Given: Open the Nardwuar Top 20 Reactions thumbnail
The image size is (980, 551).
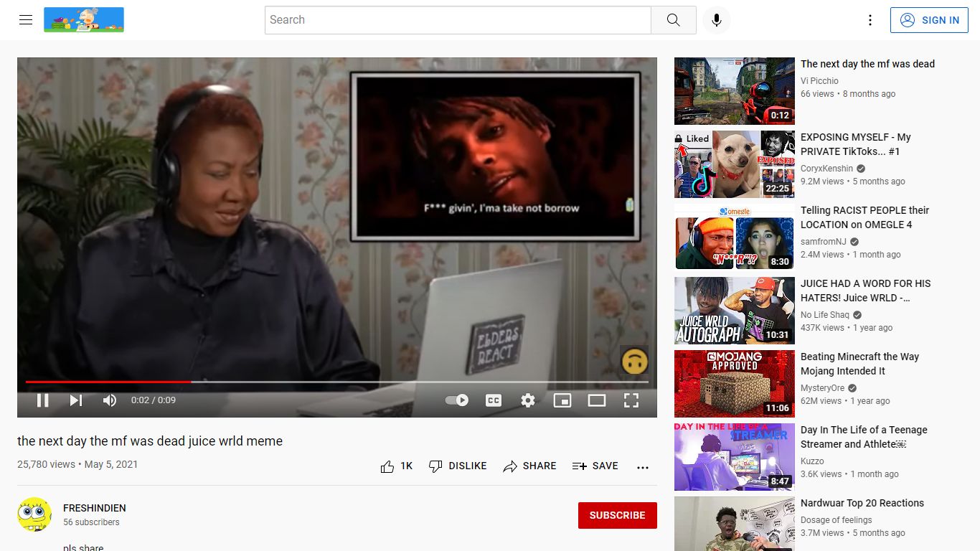Looking at the screenshot, I should pos(735,524).
